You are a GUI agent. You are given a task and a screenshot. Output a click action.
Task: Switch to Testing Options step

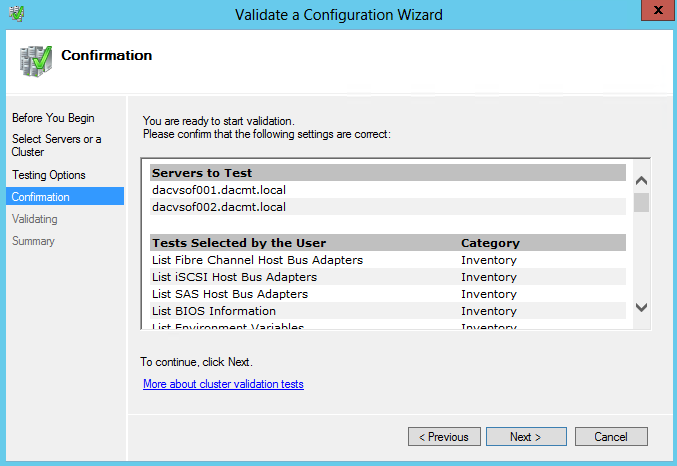tap(49, 175)
